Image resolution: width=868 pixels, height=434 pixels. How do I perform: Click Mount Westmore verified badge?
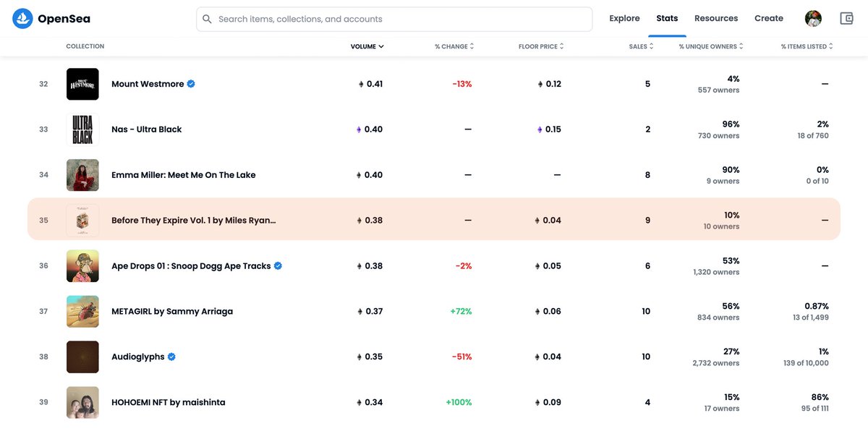point(191,84)
